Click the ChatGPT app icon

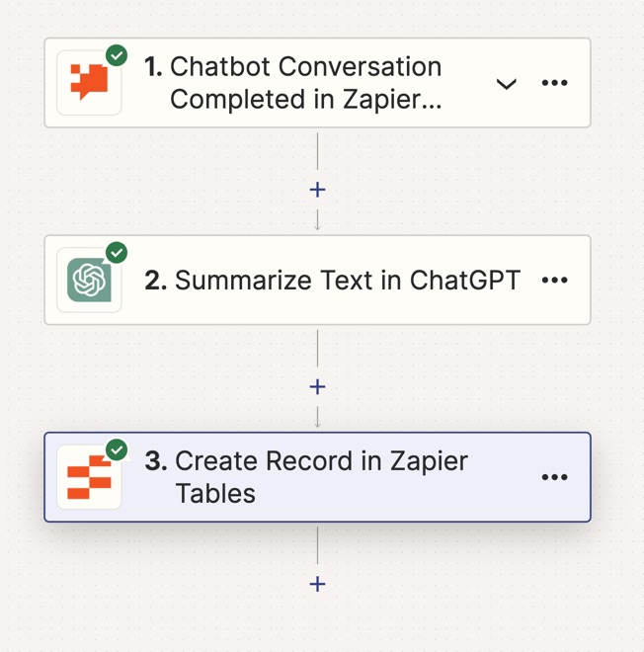(89, 281)
